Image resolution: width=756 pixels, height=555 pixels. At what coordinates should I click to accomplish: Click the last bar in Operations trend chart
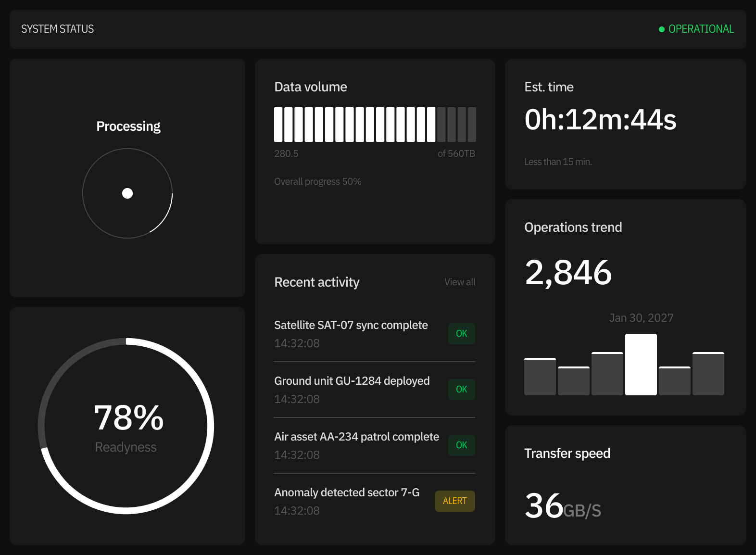tap(708, 374)
